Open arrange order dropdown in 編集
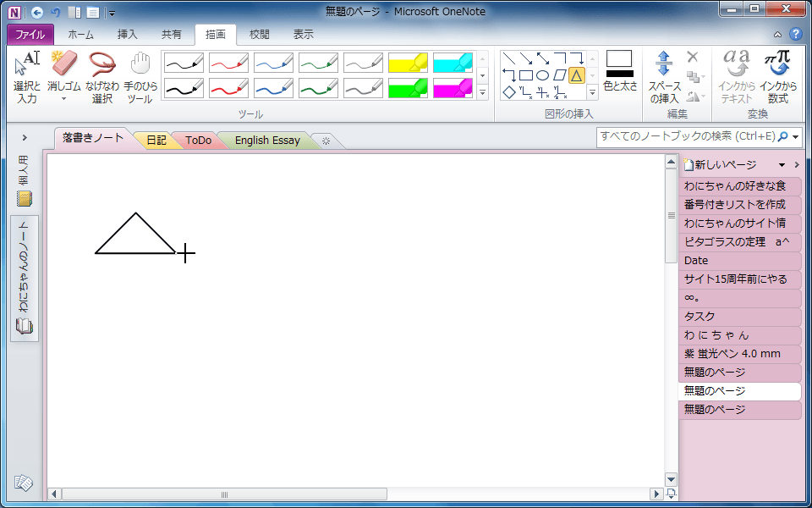The width and height of the screenshot is (812, 508). [695, 77]
